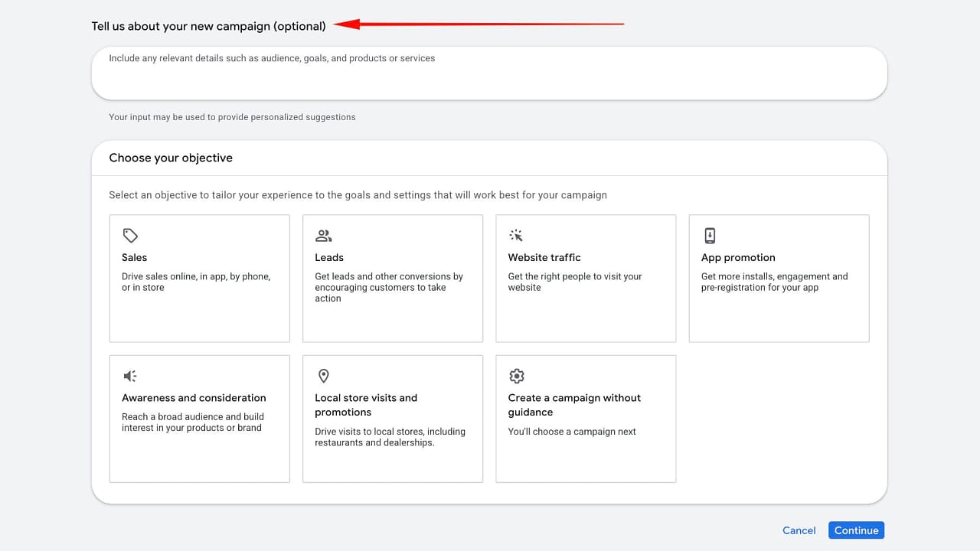Screen dimensions: 980x551
Task: Click the blue Continue button
Action: (856, 530)
